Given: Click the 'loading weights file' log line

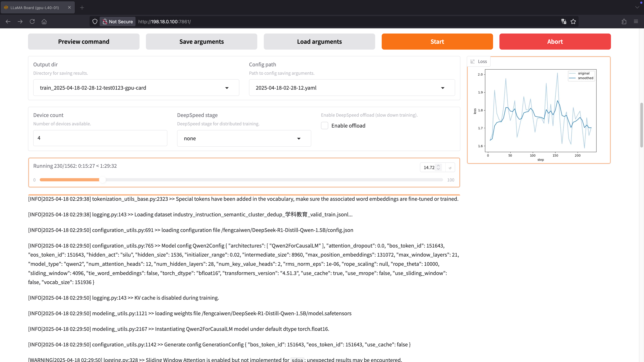Looking at the screenshot, I should click(190, 313).
